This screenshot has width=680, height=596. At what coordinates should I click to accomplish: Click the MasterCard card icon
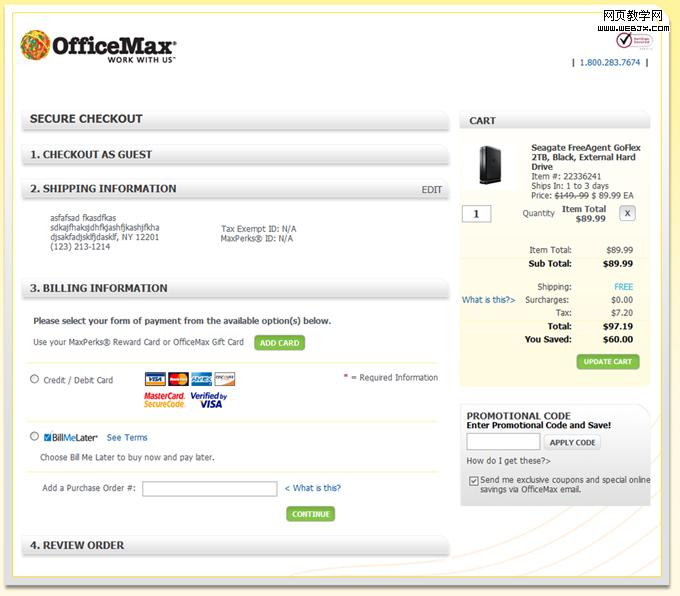pos(178,379)
